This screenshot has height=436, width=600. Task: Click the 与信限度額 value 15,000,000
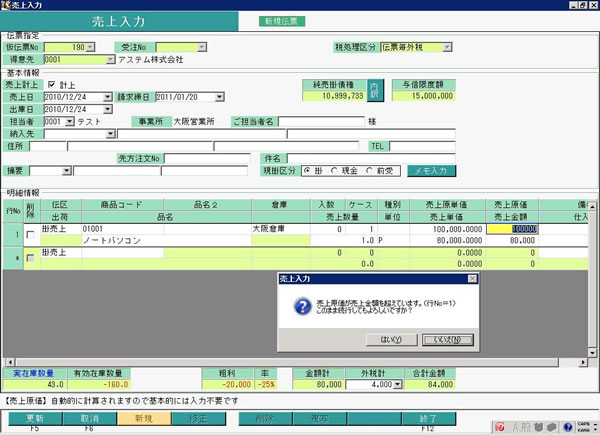(424, 96)
